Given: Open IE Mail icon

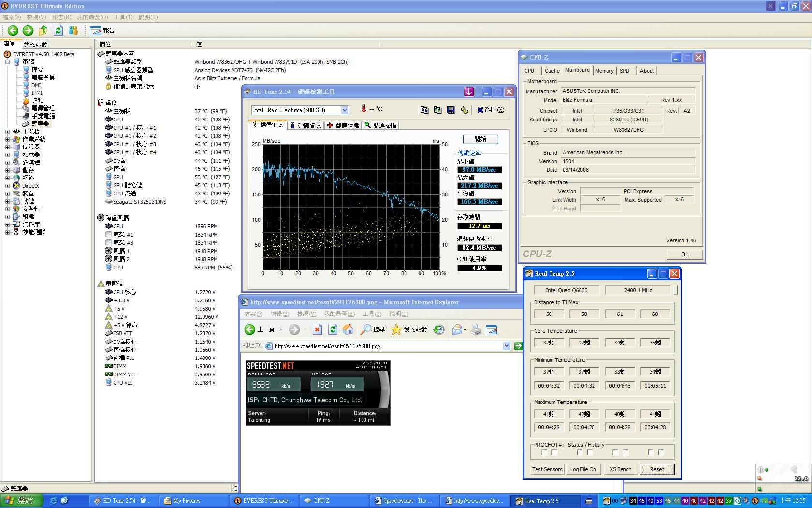Looking at the screenshot, I should tap(457, 329).
